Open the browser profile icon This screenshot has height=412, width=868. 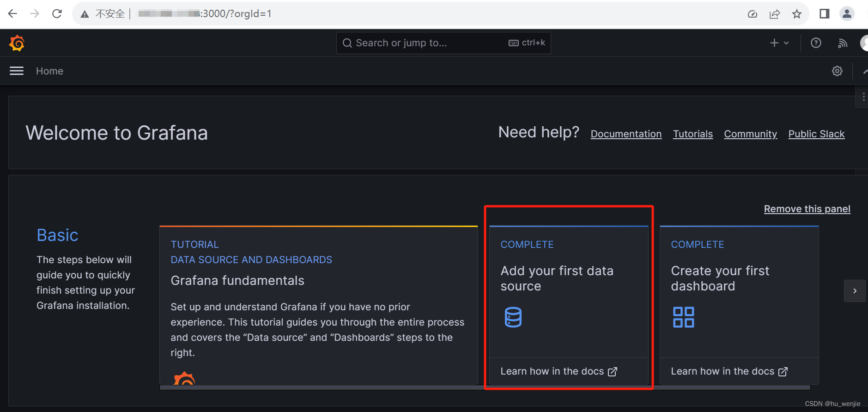pyautogui.click(x=847, y=14)
